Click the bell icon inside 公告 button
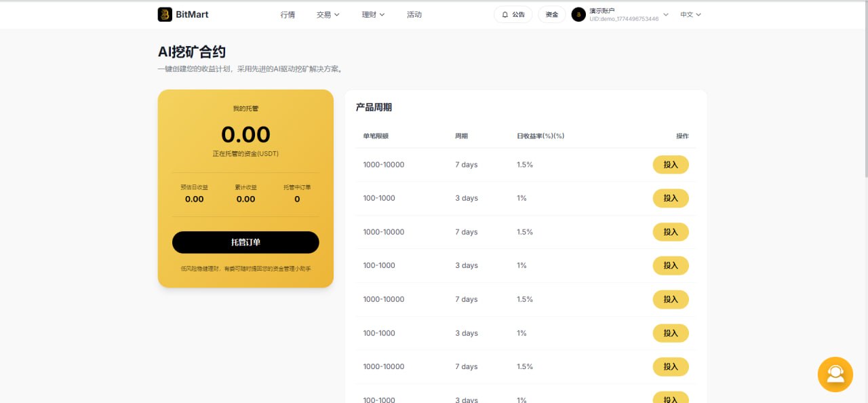The image size is (868, 403). point(504,14)
